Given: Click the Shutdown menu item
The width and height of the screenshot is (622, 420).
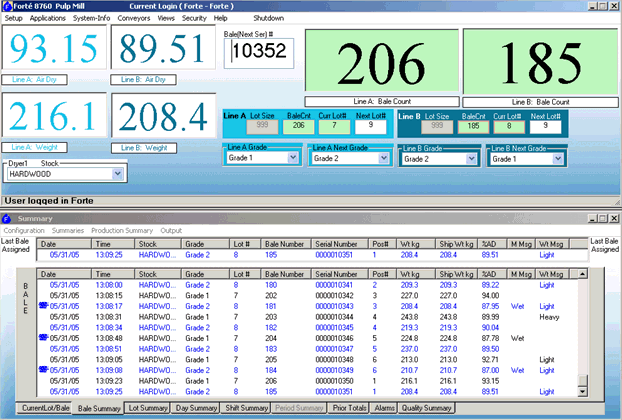Looking at the screenshot, I should 269,18.
